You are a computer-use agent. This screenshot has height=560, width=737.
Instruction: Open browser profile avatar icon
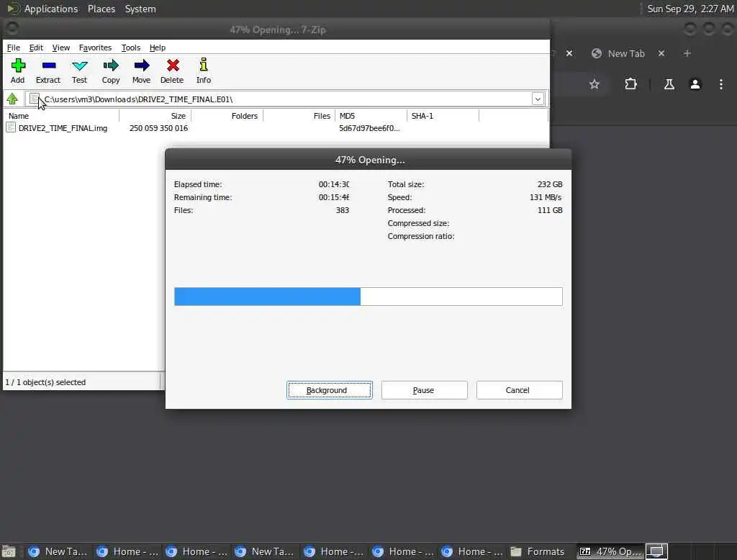coord(695,84)
